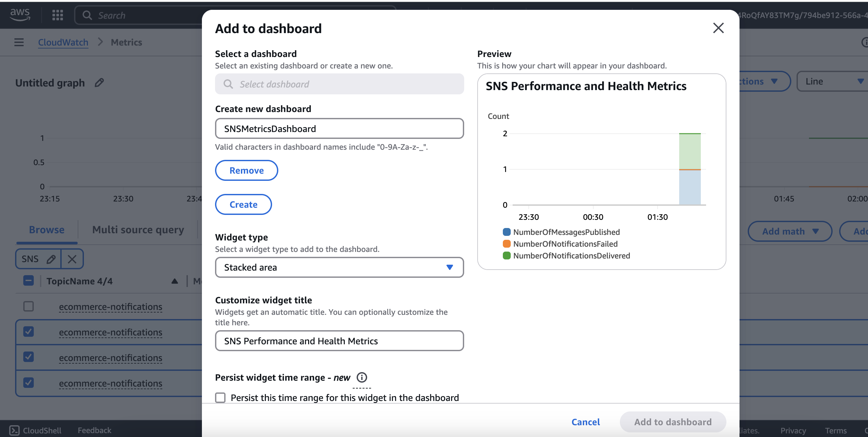The image size is (868, 437).
Task: Expand the Actions dropdown behind dialog
Action: 764,82
